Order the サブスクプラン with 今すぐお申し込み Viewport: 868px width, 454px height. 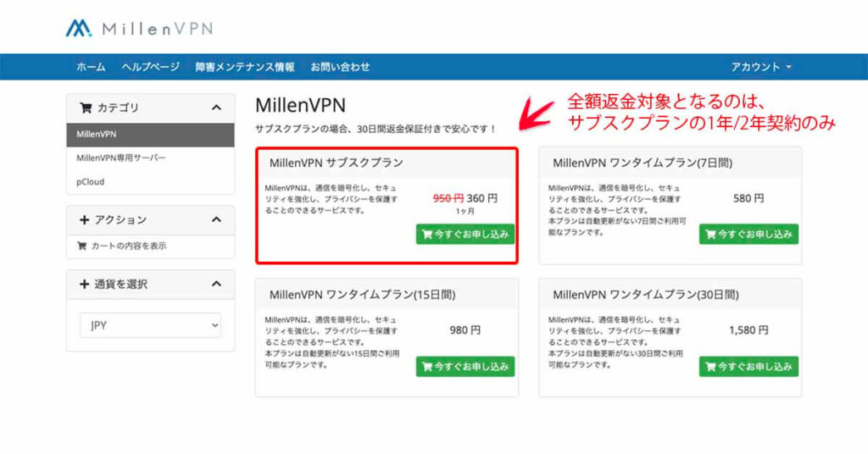465,235
